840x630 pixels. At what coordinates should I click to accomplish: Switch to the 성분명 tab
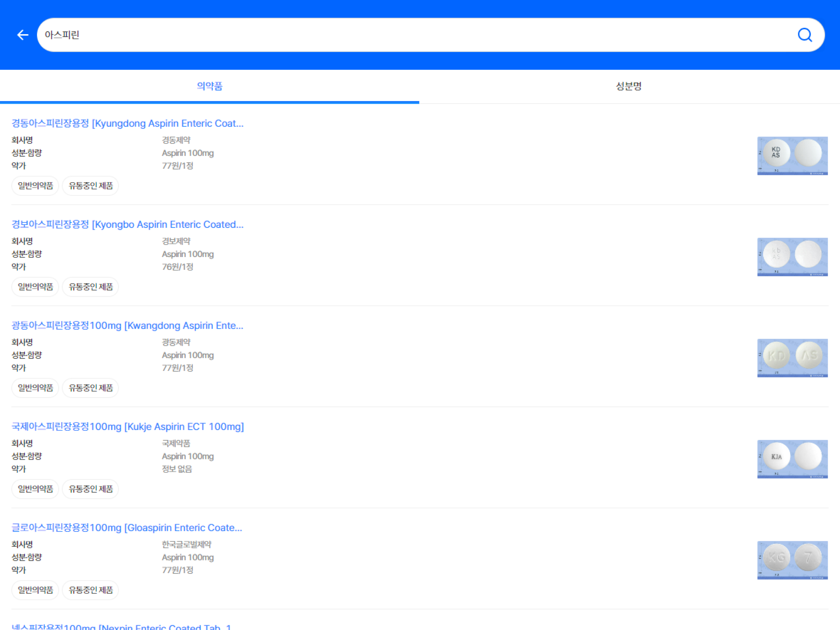point(629,86)
